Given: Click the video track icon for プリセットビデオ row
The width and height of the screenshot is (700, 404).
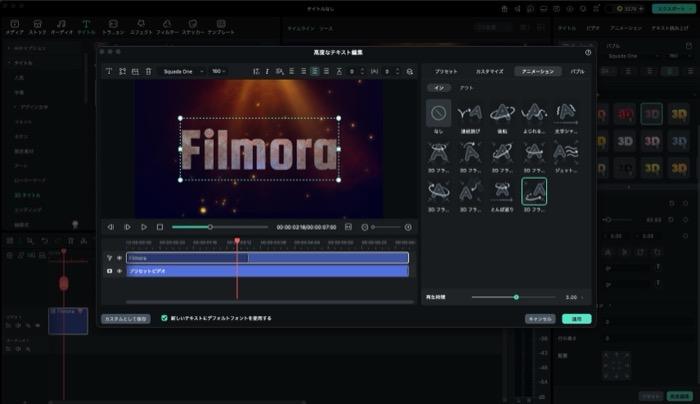Looking at the screenshot, I should [109, 271].
